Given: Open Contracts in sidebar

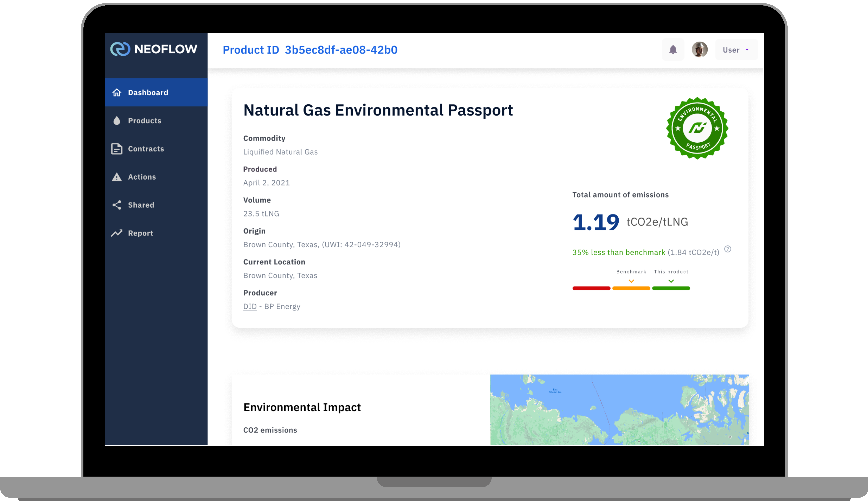Looking at the screenshot, I should click(156, 149).
